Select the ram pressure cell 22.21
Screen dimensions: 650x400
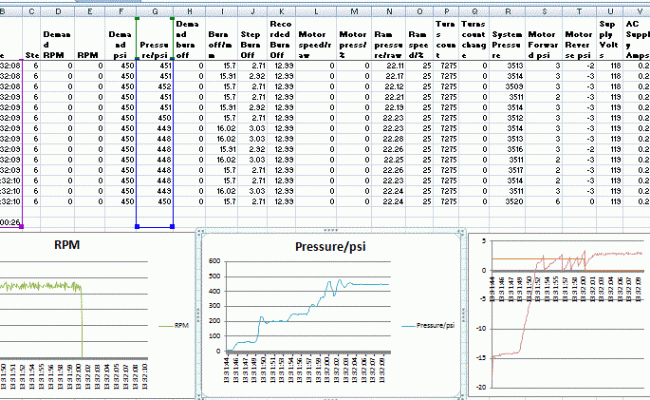coord(389,97)
